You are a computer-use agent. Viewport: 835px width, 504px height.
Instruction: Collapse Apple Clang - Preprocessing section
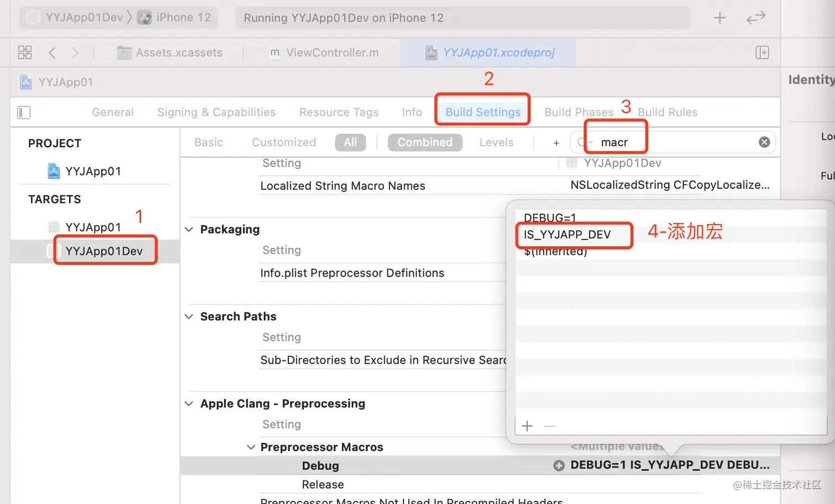189,404
